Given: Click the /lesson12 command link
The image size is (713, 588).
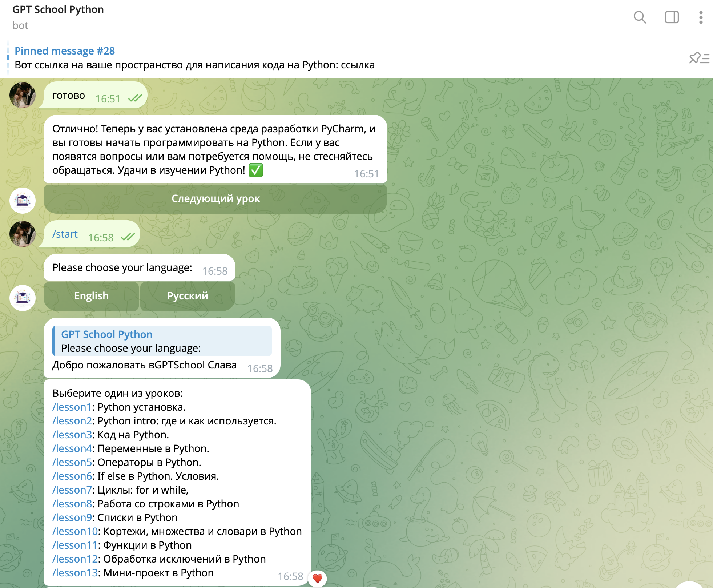Looking at the screenshot, I should (x=75, y=559).
